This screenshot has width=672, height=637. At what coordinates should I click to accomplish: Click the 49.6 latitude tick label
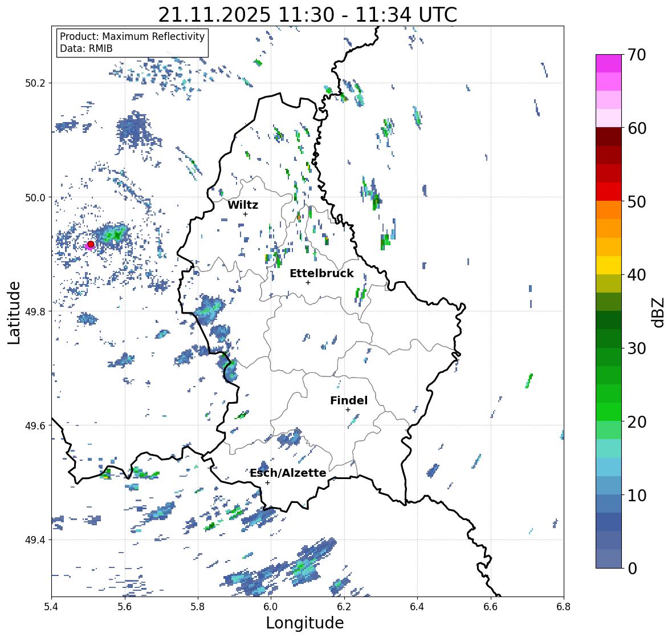tap(35, 425)
